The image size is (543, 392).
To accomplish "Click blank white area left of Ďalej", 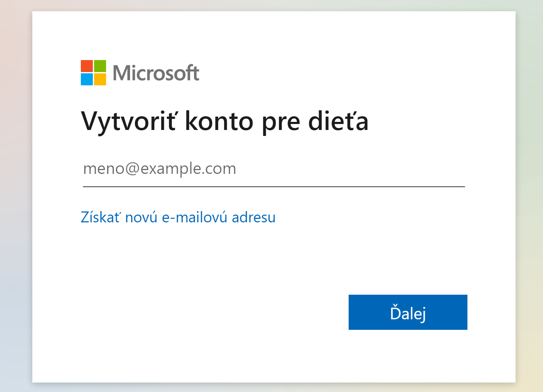I will [x=211, y=313].
